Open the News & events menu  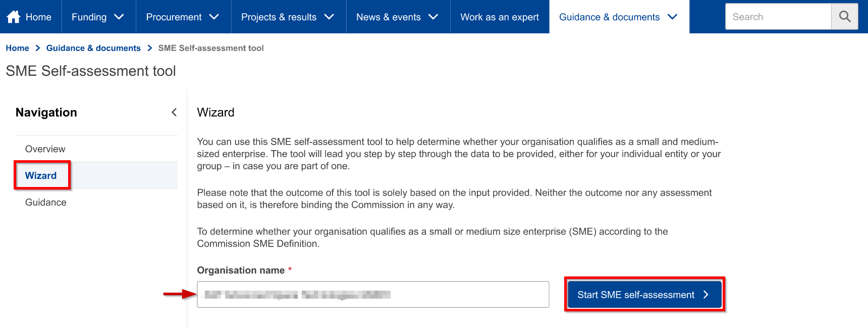point(398,17)
